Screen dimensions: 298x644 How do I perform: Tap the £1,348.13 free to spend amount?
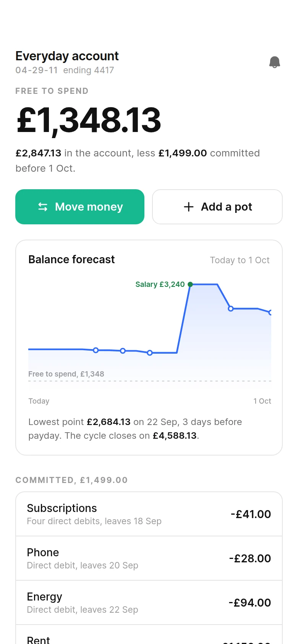coord(89,120)
